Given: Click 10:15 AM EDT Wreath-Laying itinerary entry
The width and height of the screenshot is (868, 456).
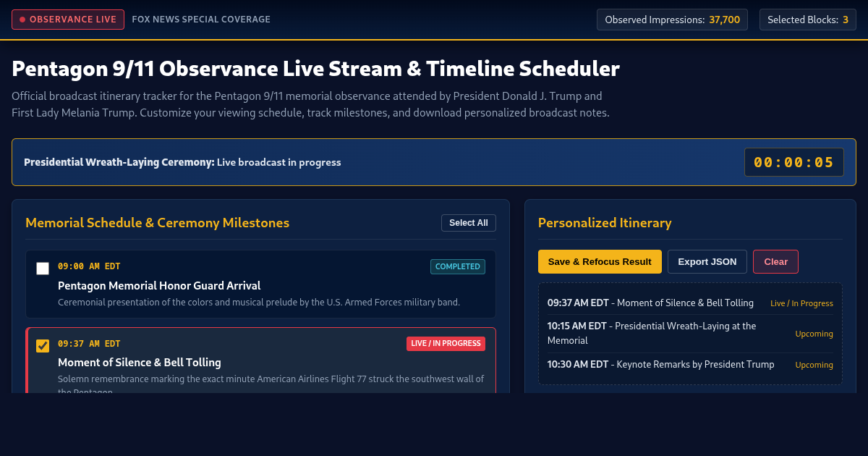Looking at the screenshot, I should [690, 333].
